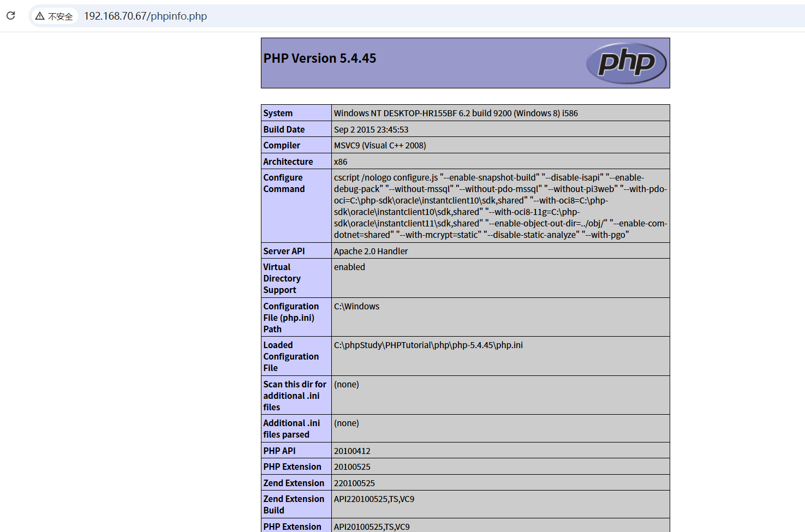Click the x86 architecture value
Image resolution: width=805 pixels, height=532 pixels.
click(x=341, y=162)
